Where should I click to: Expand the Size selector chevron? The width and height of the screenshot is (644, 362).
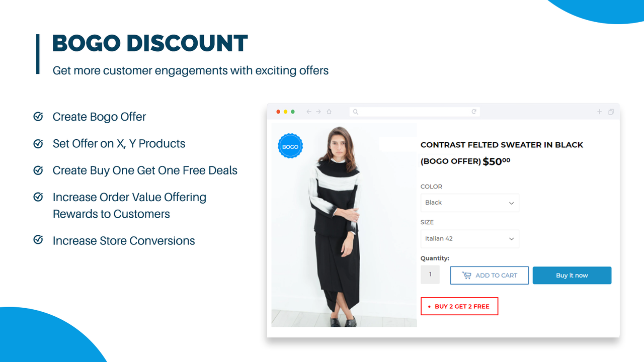click(x=511, y=239)
